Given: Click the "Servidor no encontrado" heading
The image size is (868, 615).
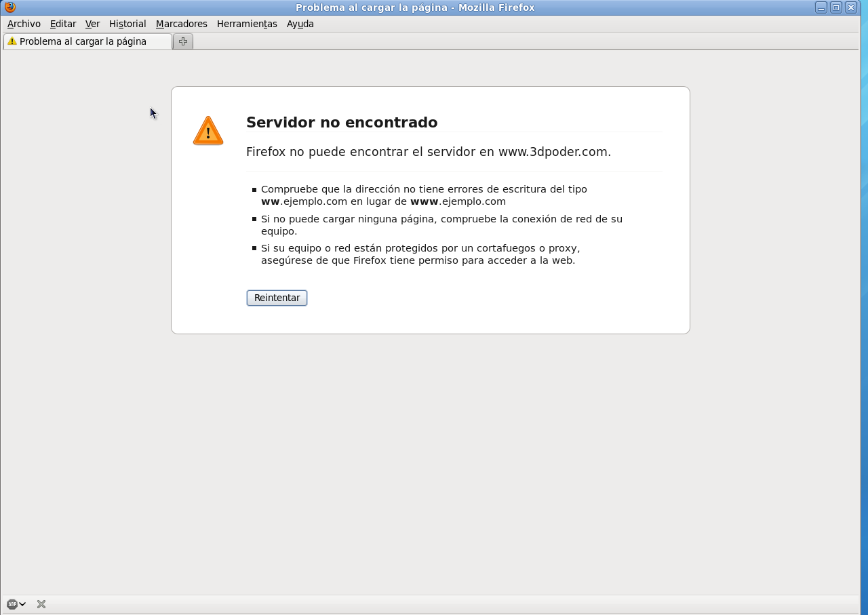Looking at the screenshot, I should point(342,123).
